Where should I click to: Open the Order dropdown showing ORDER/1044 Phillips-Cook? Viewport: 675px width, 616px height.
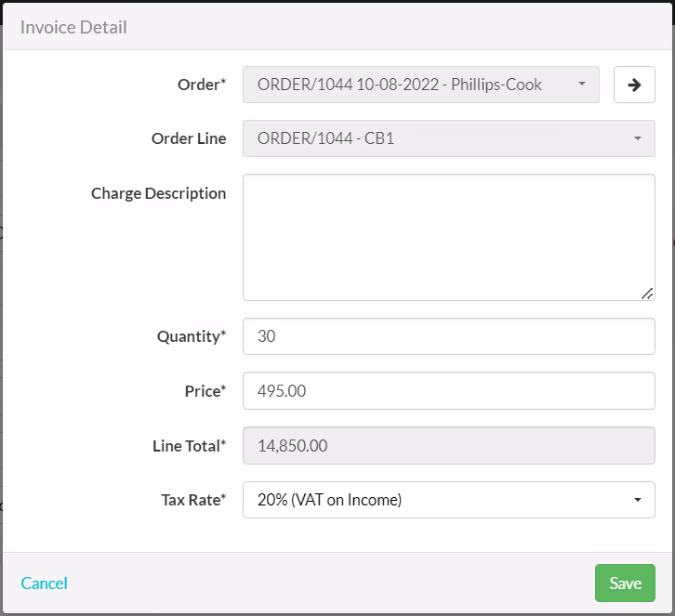pyautogui.click(x=420, y=85)
